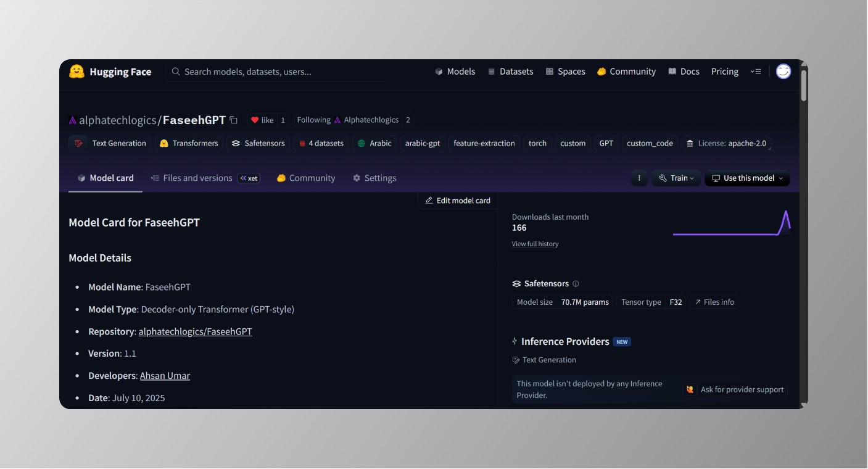Click the Downloads last month count 166
This screenshot has height=469, width=868.
tap(519, 228)
